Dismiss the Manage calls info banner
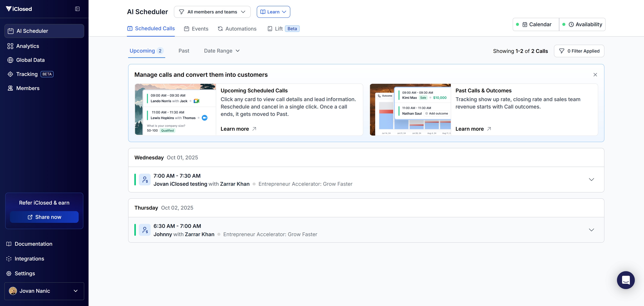This screenshot has width=644, height=306. click(x=595, y=75)
